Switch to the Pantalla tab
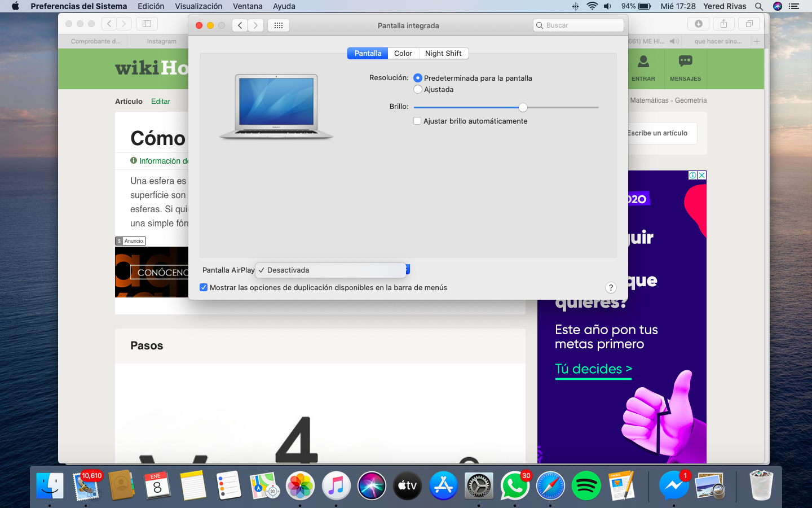This screenshot has height=508, width=812. tap(368, 53)
